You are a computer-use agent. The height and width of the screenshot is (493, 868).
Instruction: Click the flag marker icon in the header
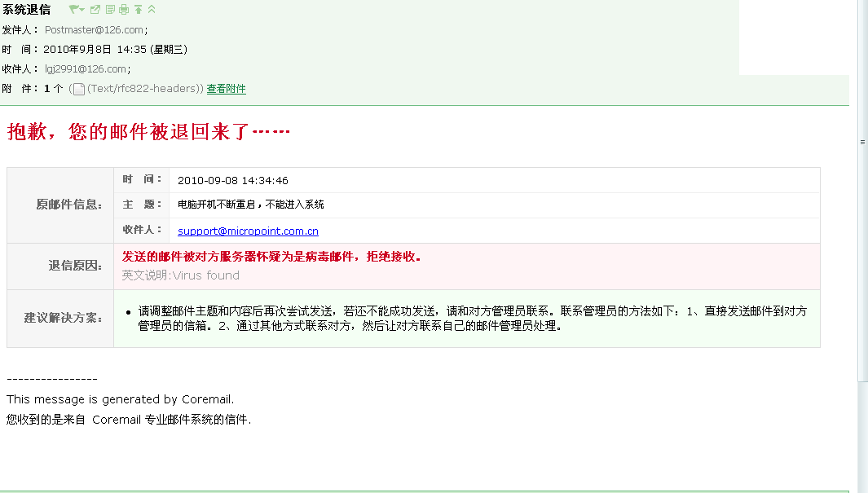(73, 10)
